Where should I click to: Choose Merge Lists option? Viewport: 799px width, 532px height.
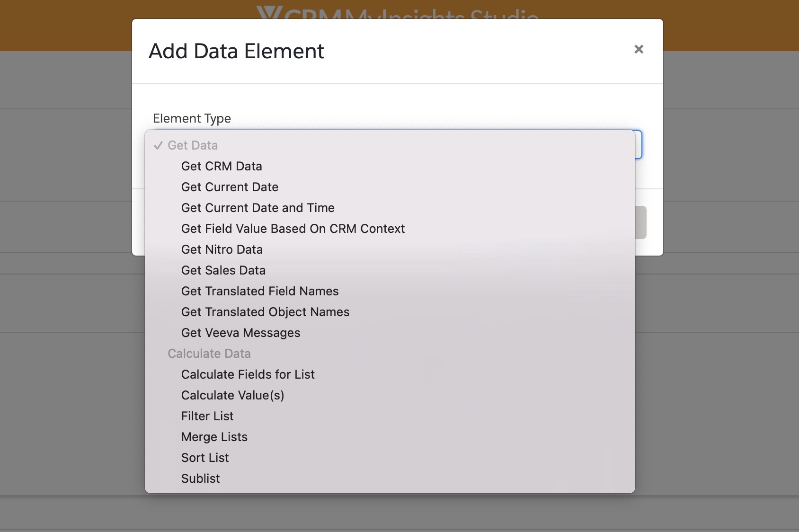pos(214,437)
